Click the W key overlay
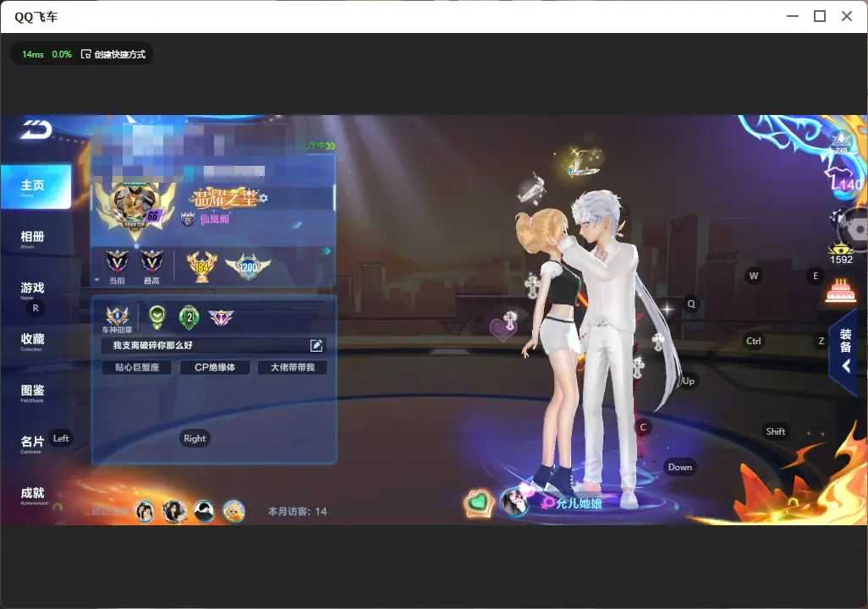This screenshot has width=868, height=609. [x=754, y=276]
